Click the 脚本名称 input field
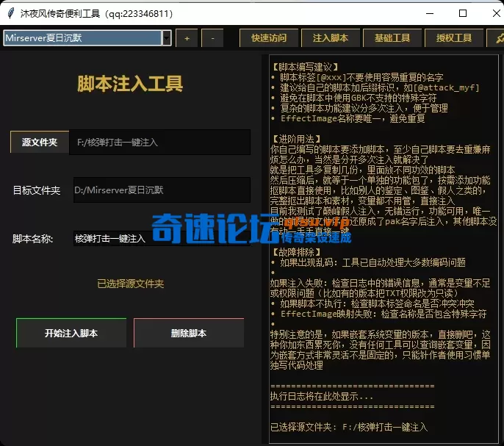This screenshot has height=446, width=504. 162,238
